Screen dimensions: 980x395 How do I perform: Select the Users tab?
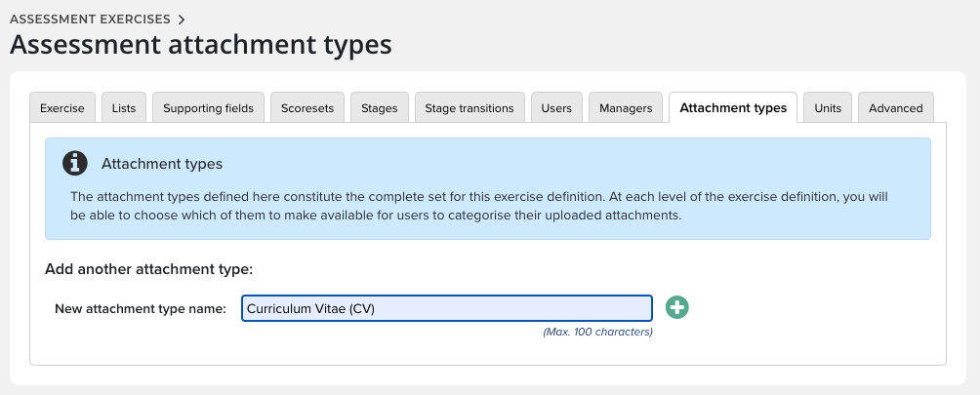(556, 108)
